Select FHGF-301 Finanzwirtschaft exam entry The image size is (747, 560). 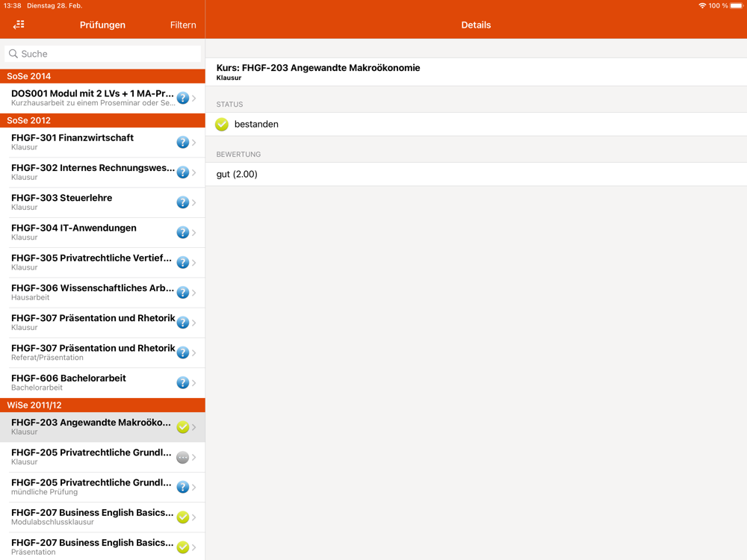[x=102, y=143]
